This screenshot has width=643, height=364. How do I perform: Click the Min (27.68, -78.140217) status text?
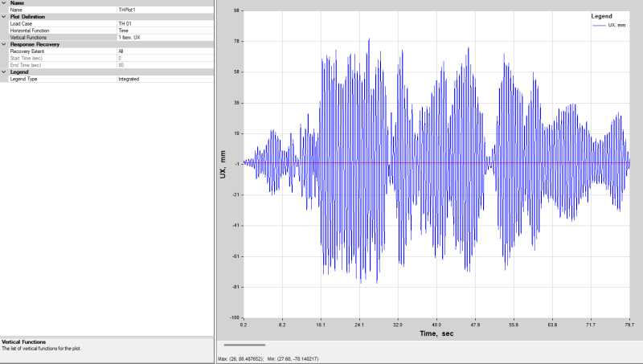[293, 359]
